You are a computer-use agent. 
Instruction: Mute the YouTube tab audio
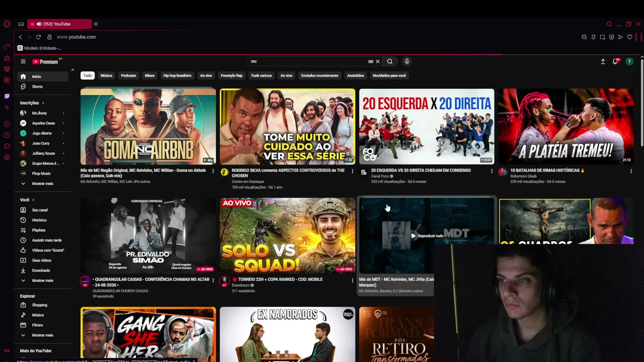click(x=39, y=24)
